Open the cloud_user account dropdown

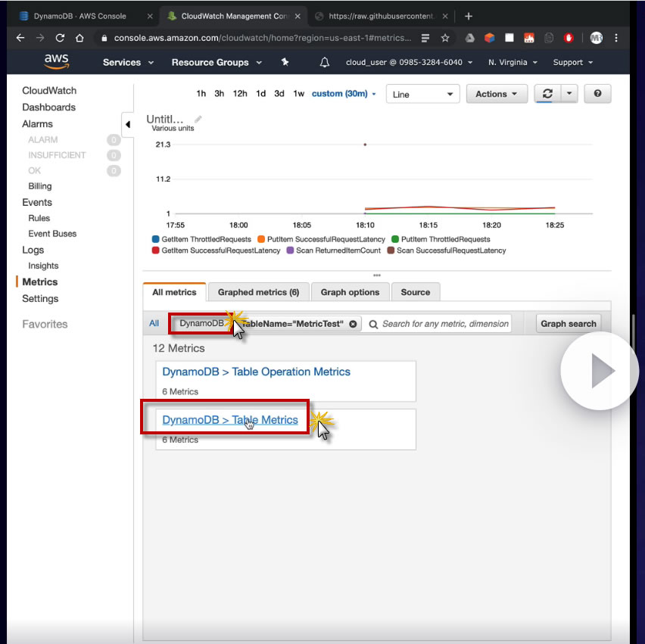tap(409, 62)
